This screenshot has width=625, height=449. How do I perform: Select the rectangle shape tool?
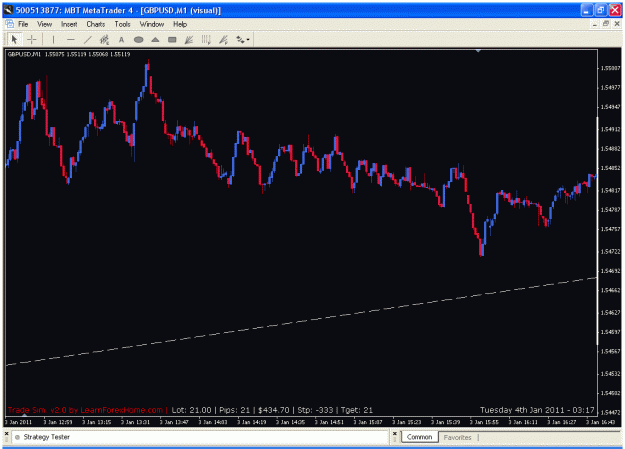(172, 39)
